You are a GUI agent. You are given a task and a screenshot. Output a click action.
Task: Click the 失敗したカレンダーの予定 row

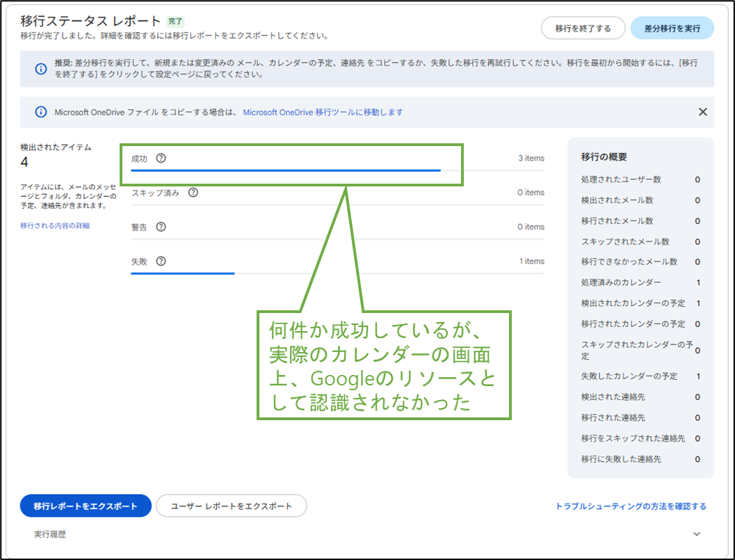pyautogui.click(x=640, y=376)
